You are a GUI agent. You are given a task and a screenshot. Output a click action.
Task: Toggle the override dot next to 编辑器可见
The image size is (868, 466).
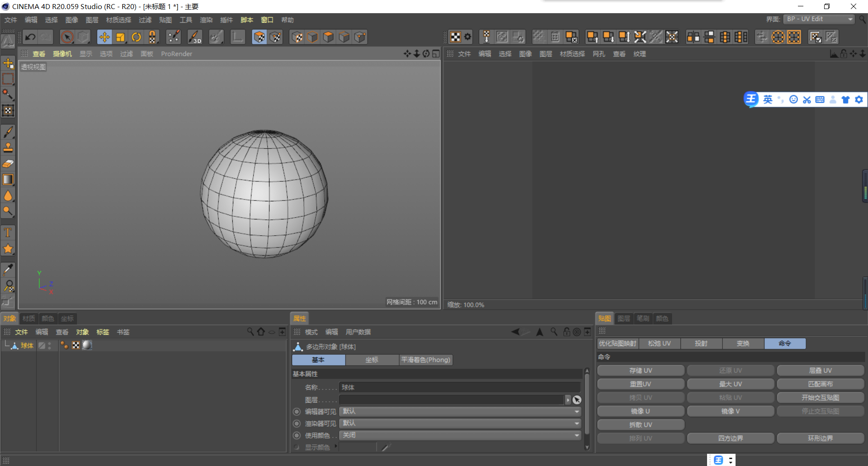click(x=296, y=411)
